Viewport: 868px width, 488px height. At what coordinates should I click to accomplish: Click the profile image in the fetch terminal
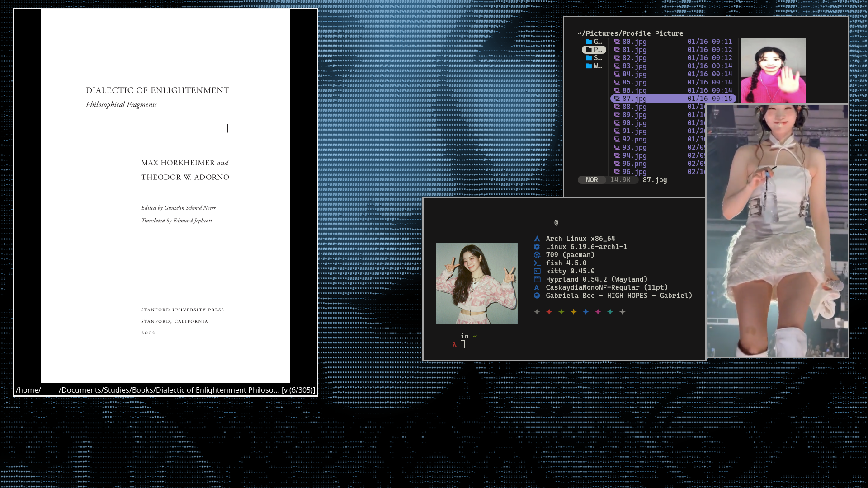click(476, 283)
